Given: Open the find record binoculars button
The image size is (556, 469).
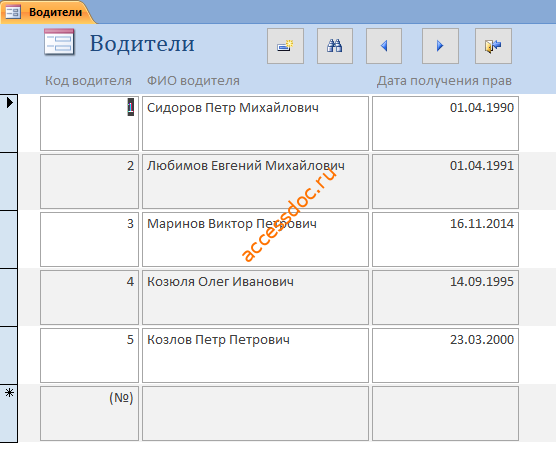Looking at the screenshot, I should click(335, 46).
